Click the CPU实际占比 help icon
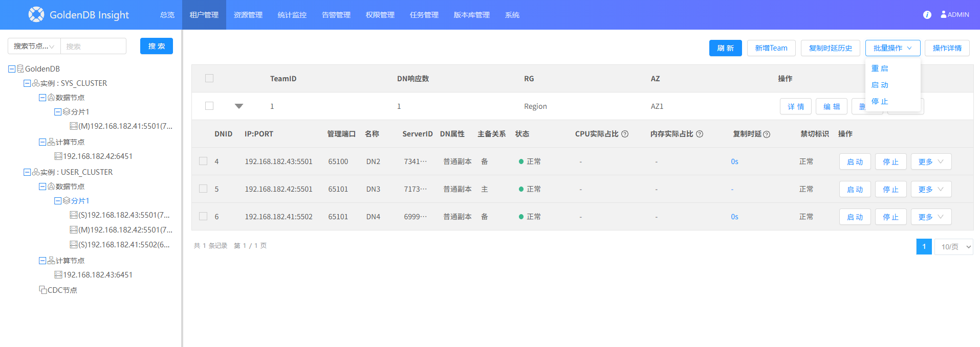 [x=625, y=134]
